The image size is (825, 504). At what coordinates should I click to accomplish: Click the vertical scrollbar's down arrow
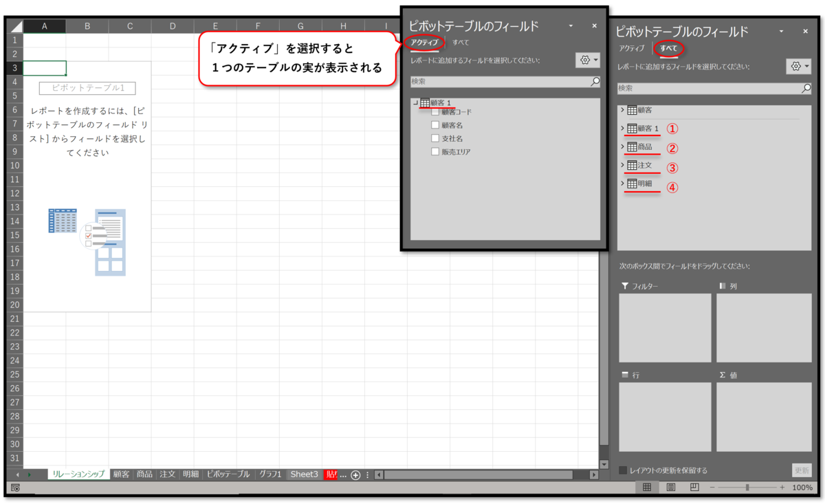[604, 465]
